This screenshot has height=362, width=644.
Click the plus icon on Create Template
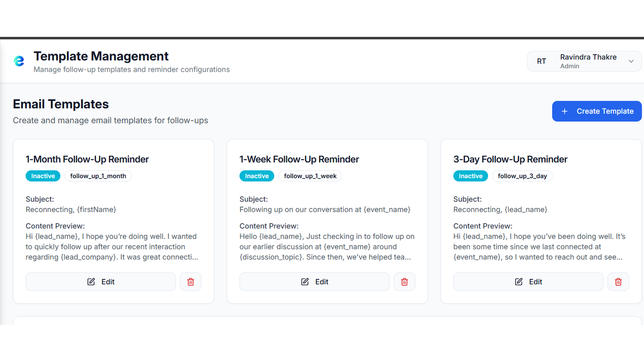pos(565,111)
